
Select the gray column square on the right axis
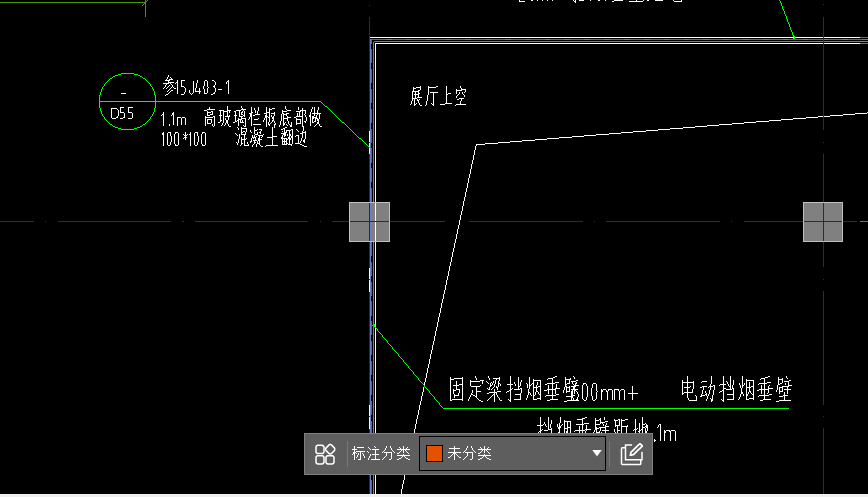click(823, 222)
